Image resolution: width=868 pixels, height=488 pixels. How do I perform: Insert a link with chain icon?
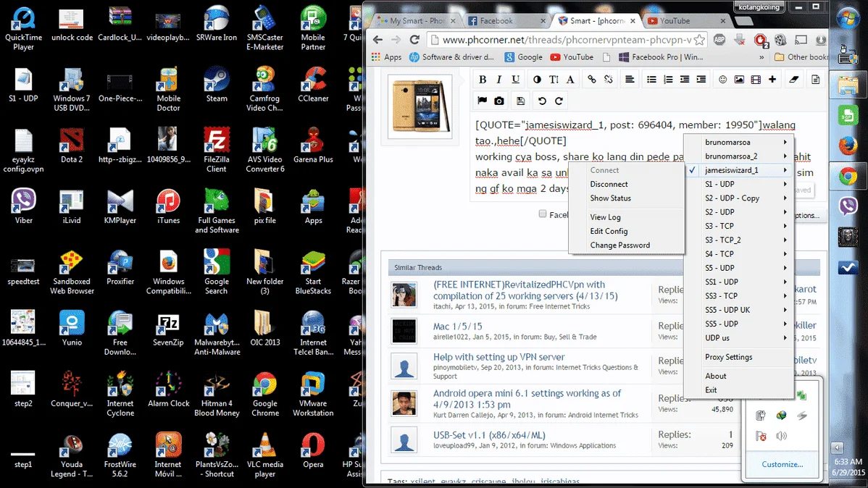pyautogui.click(x=592, y=80)
